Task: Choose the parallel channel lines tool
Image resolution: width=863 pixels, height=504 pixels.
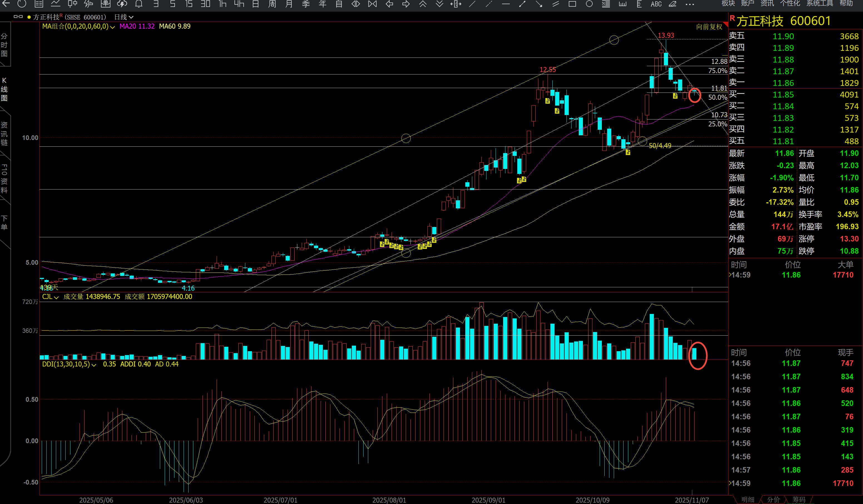Action: point(555,4)
